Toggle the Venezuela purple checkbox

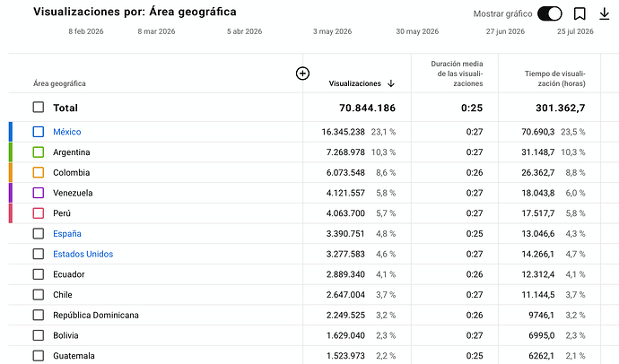39,193
